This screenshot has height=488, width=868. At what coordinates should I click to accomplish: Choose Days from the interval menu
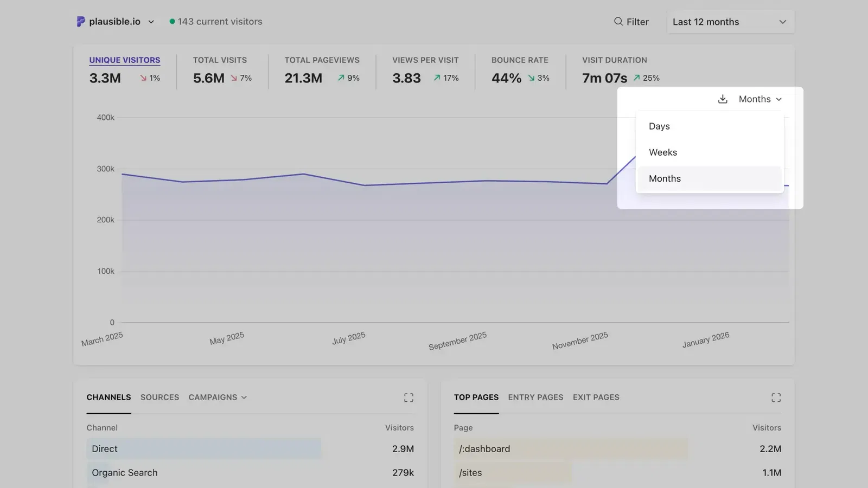[659, 126]
